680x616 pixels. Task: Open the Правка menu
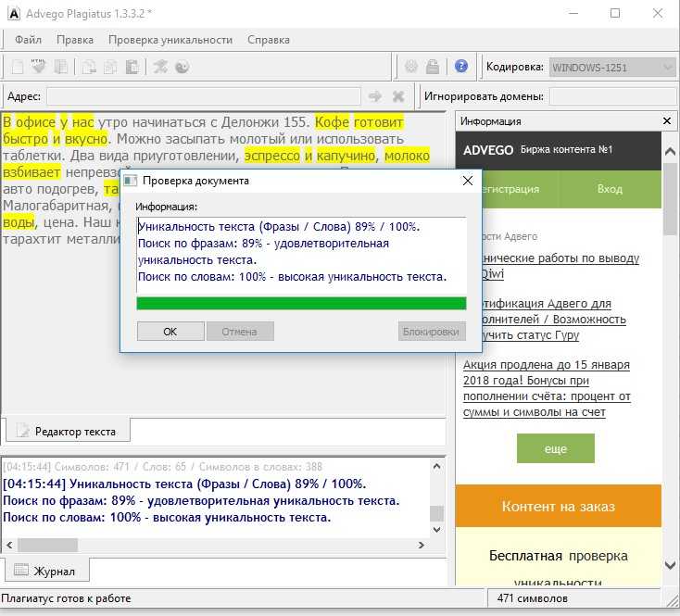[75, 40]
